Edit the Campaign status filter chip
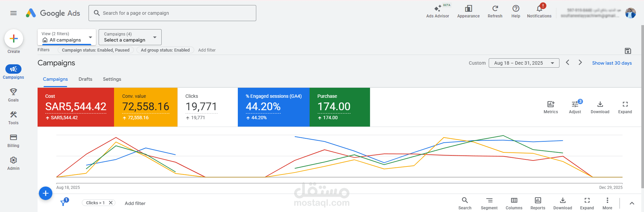Viewport: 644px width, 212px height. point(96,50)
